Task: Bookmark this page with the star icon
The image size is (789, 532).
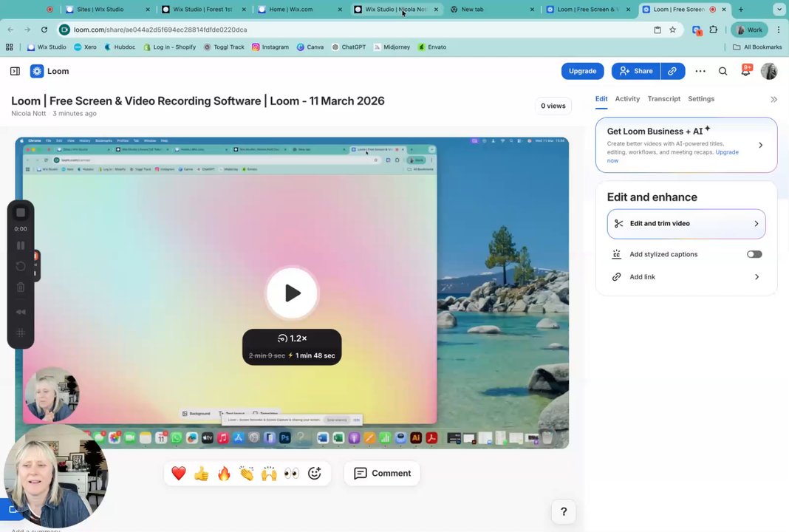Action: point(673,30)
